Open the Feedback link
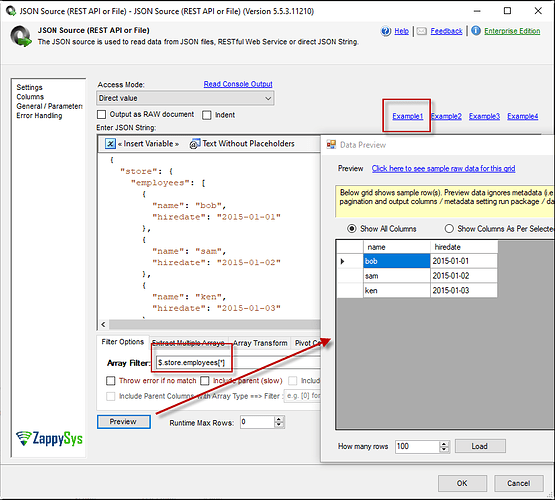 coord(446,31)
